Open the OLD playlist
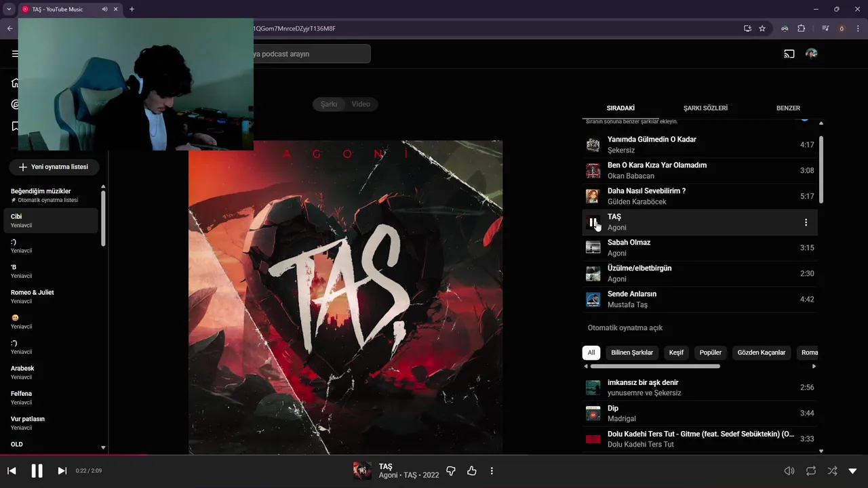Screen dimensions: 868x488 click(x=51, y=445)
